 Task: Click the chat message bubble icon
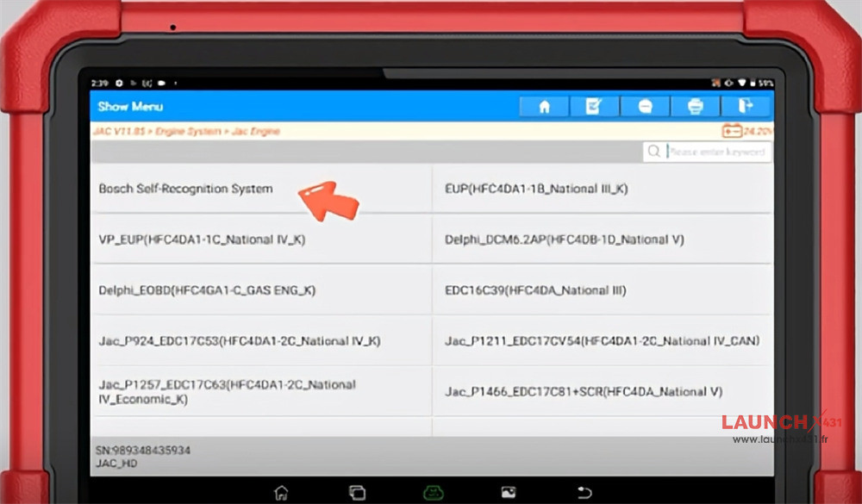[x=645, y=106]
